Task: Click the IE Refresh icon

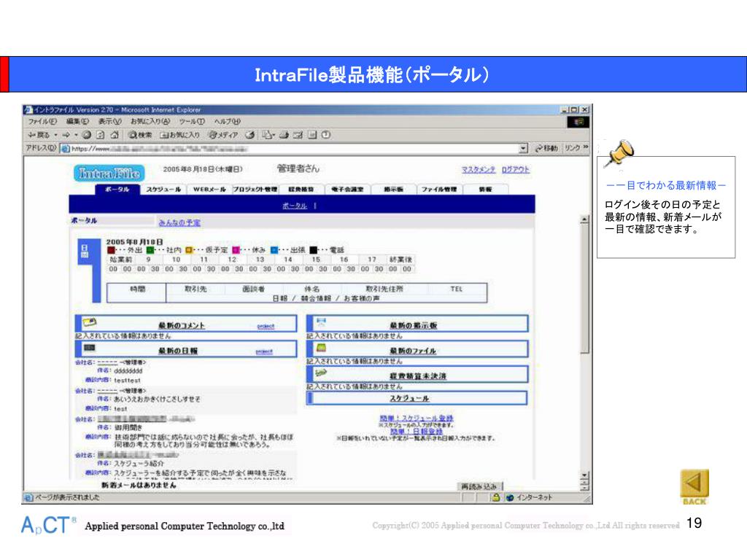Action: click(100, 135)
